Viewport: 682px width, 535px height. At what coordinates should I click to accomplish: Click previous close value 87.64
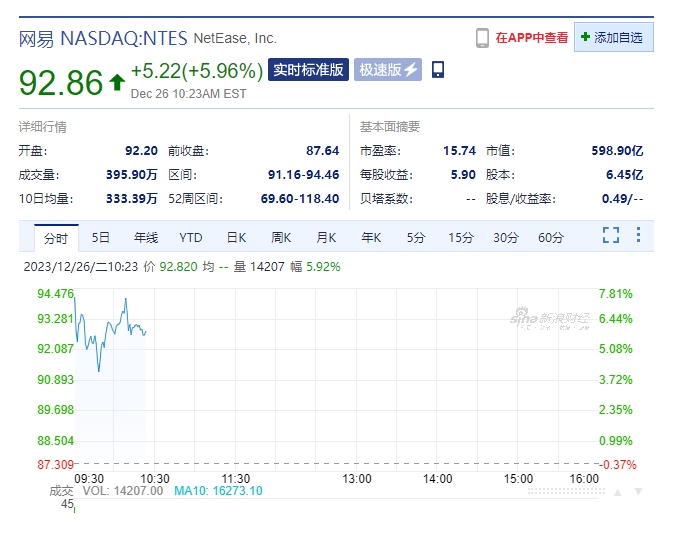[x=322, y=150]
